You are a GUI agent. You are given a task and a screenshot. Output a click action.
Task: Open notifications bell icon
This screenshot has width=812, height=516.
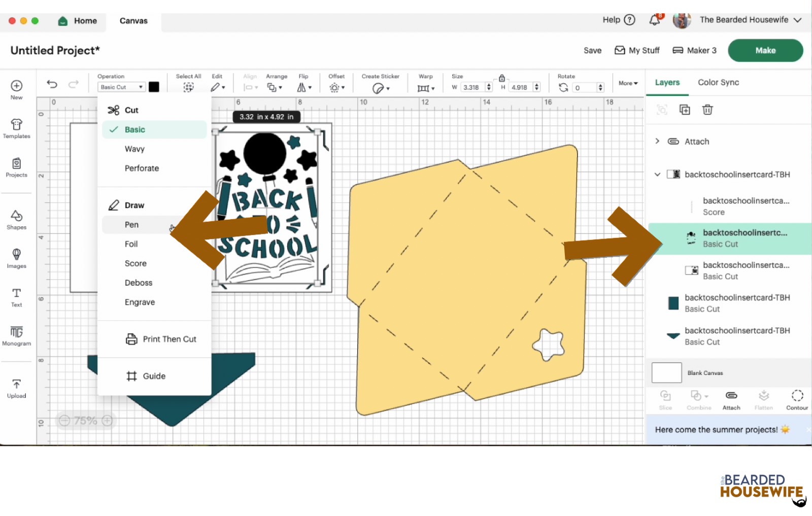(x=655, y=20)
